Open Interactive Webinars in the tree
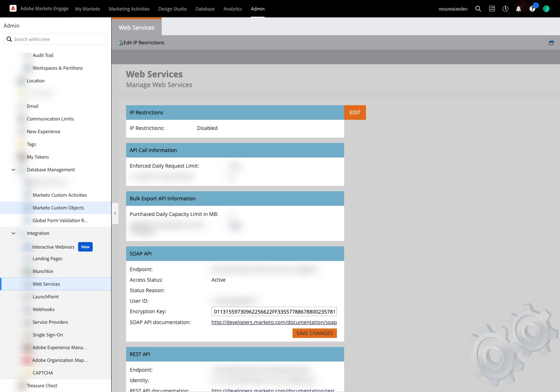The width and height of the screenshot is (560, 392). click(x=53, y=247)
